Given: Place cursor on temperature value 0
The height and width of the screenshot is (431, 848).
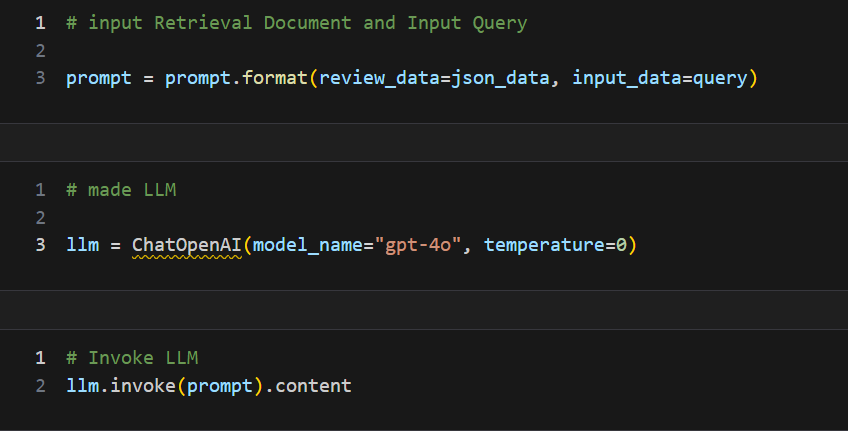Looking at the screenshot, I should click(621, 245).
